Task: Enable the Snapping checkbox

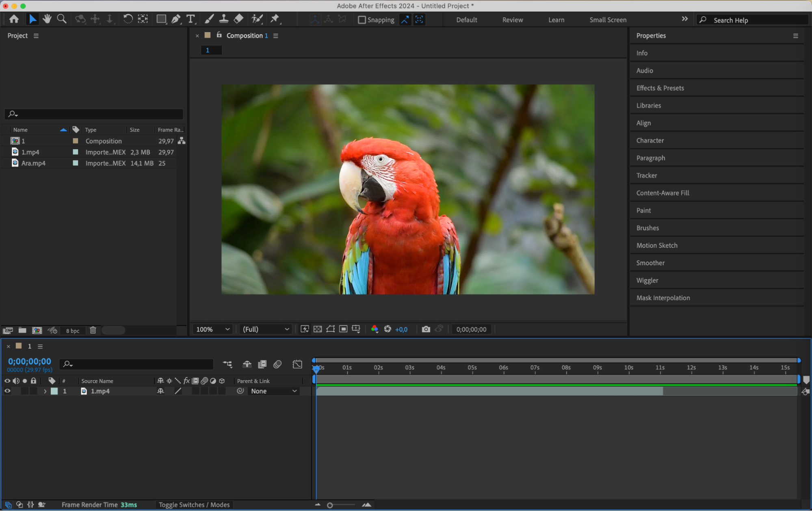Action: point(362,20)
